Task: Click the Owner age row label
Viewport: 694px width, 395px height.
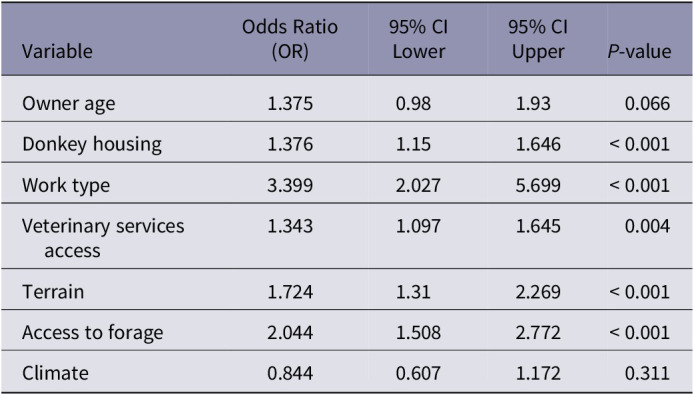Action: tap(69, 104)
